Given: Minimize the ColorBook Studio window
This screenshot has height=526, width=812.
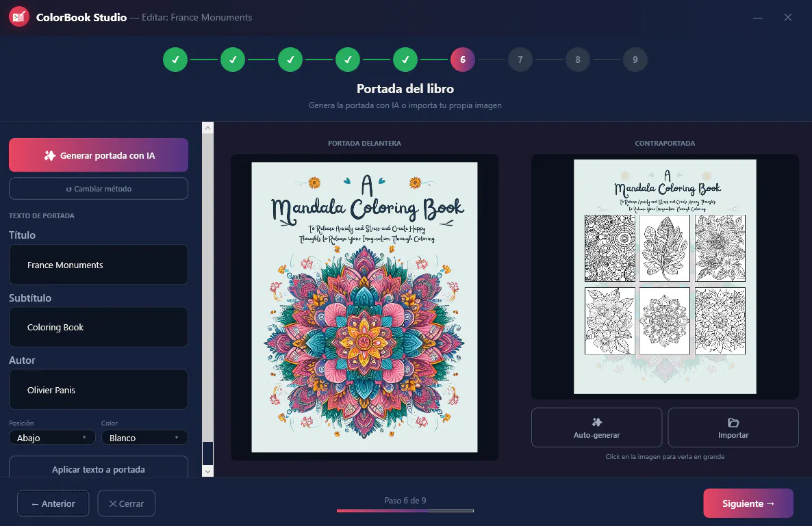Looking at the screenshot, I should point(758,18).
